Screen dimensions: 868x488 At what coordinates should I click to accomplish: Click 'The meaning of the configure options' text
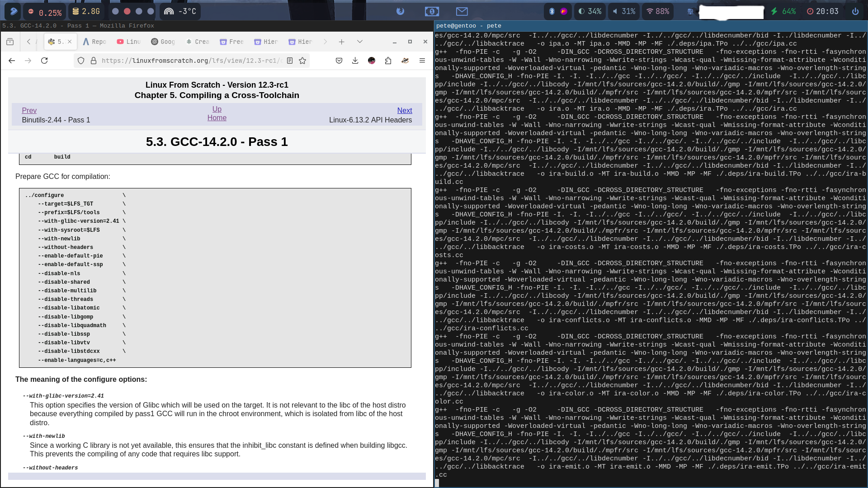[x=81, y=379]
